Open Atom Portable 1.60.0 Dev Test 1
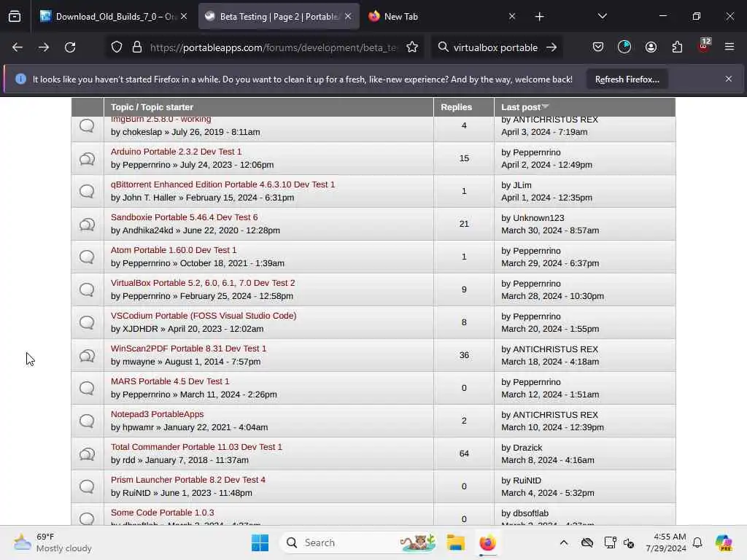747x560 pixels. [174, 250]
